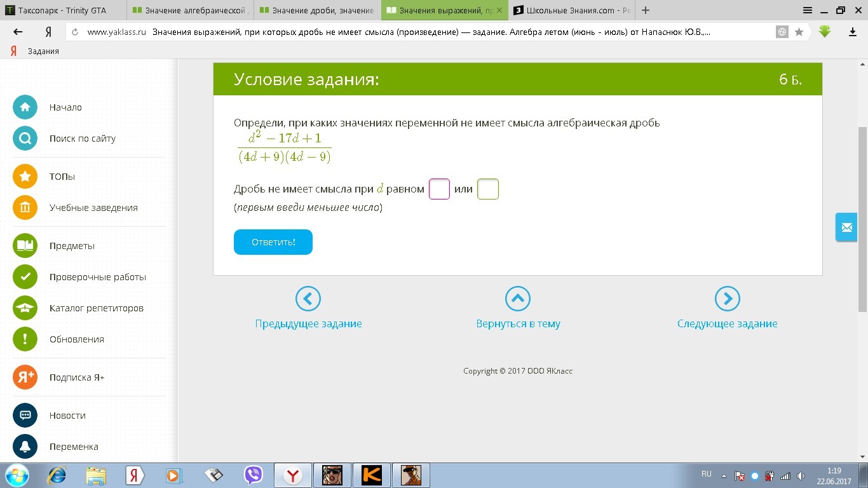The image size is (868, 488).
Task: Click Учебные заведения building icon
Action: click(25, 208)
